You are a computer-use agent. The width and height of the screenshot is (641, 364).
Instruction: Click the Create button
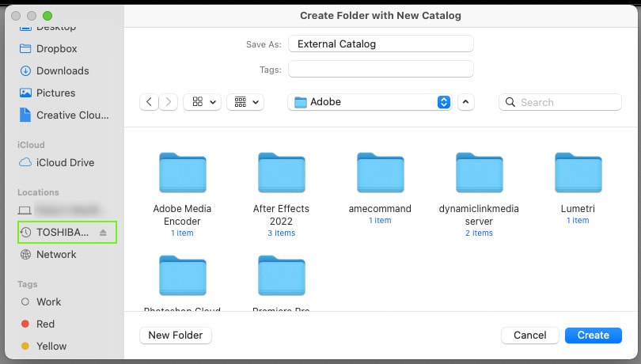[594, 335]
